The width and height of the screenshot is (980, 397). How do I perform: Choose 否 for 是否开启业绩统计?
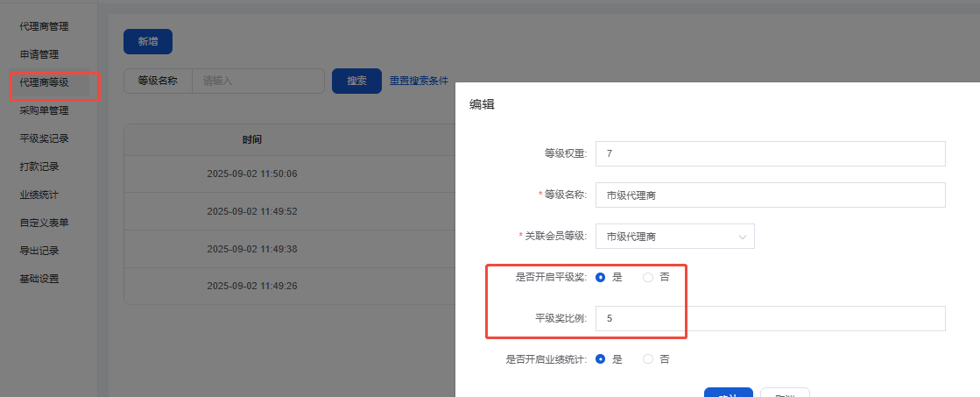point(648,358)
